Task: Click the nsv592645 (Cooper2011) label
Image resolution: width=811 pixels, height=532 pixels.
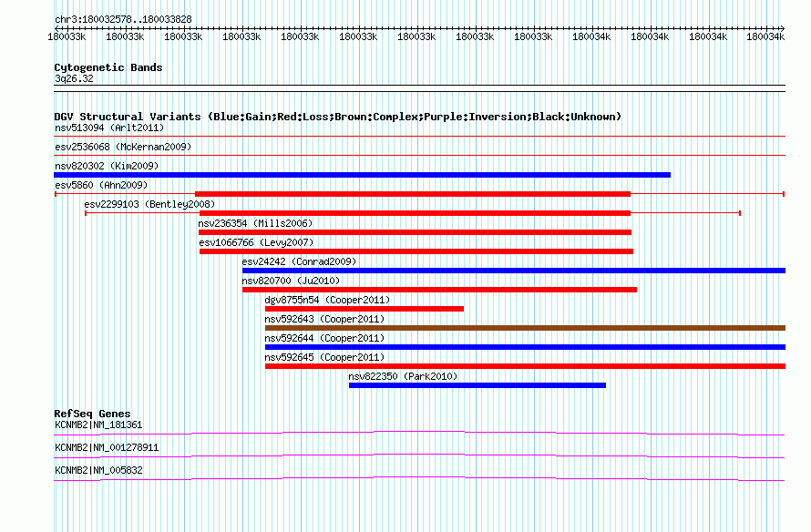Action: [x=324, y=357]
